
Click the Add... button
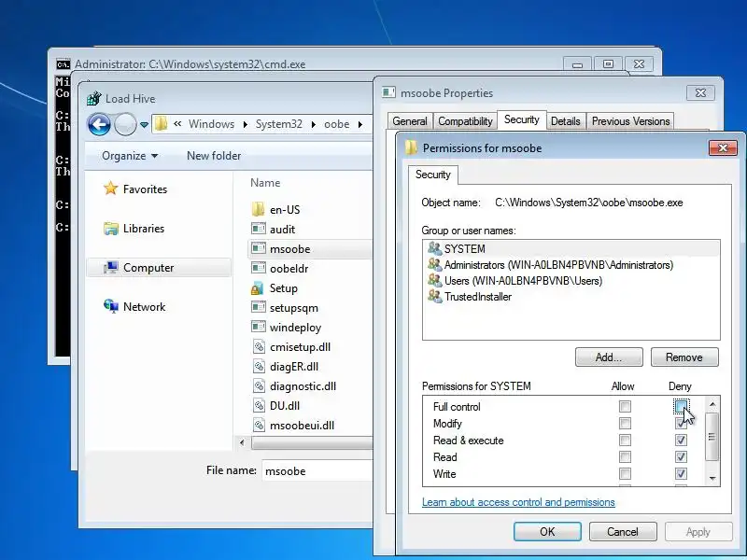[609, 357]
